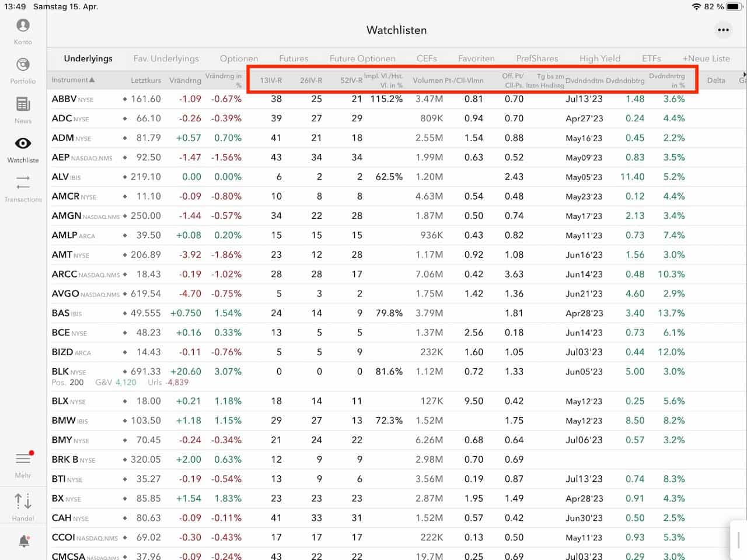Open the BRK B instrument row
Screen dimensions: 747x560
[x=397, y=460]
